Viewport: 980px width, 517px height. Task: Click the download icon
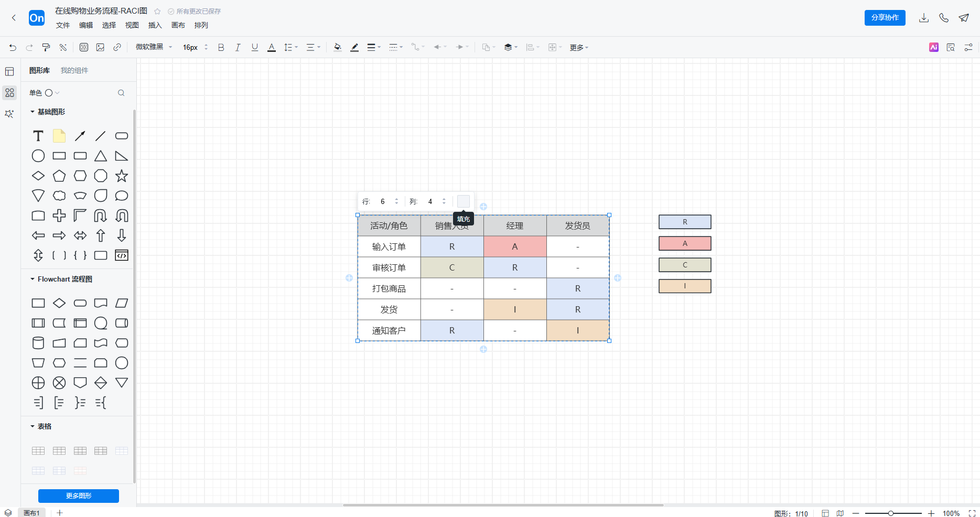[924, 18]
